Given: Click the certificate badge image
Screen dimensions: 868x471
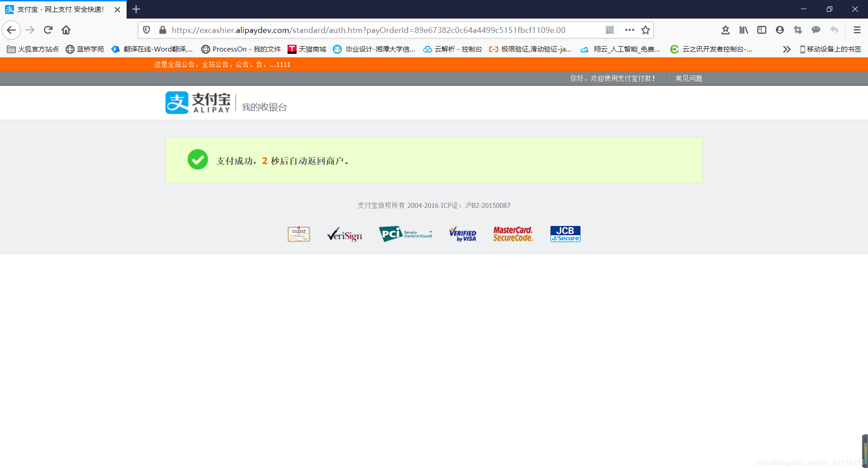Looking at the screenshot, I should tap(299, 234).
